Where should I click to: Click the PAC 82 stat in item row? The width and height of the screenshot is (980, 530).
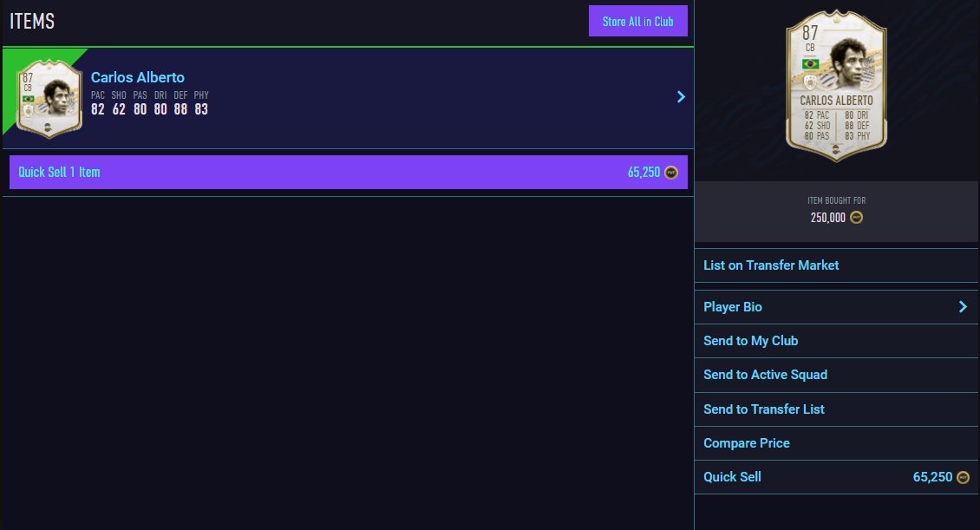tap(98, 102)
